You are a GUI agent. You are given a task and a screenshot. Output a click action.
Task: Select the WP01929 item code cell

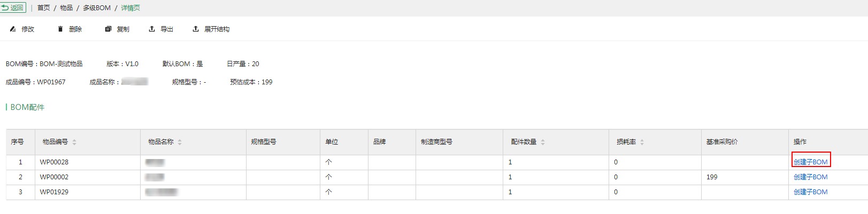point(54,192)
